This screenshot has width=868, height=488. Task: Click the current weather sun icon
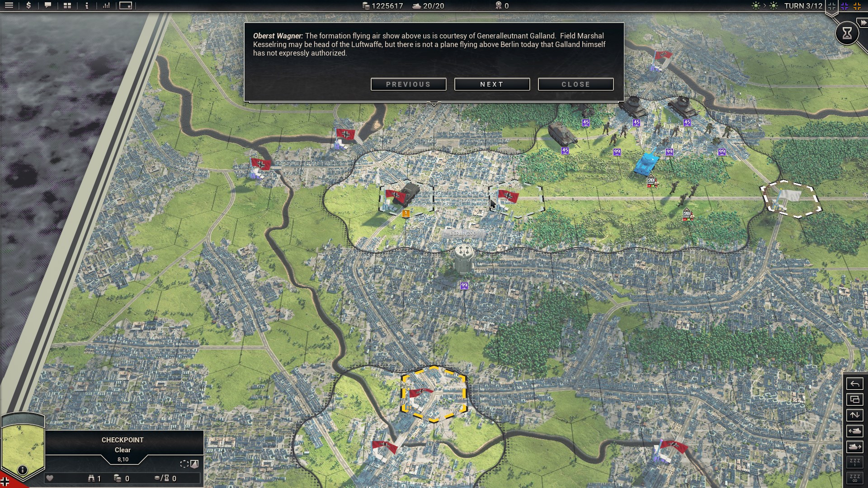click(x=755, y=6)
